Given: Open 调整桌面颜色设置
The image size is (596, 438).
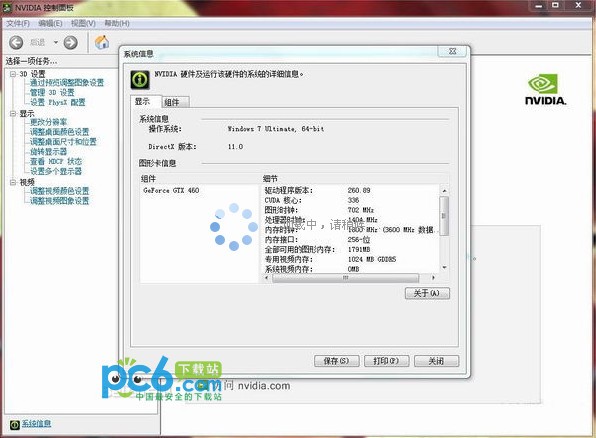Looking at the screenshot, I should (x=59, y=132).
